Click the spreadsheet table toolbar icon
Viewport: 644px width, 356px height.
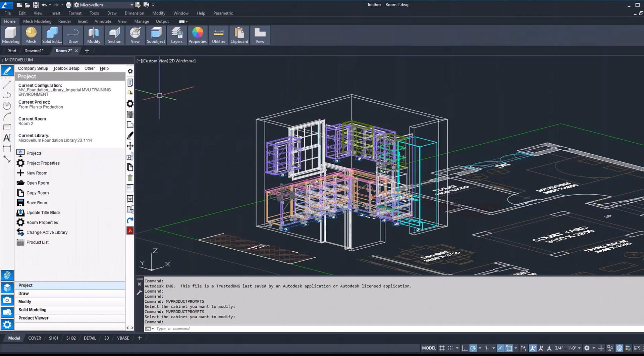(x=130, y=114)
